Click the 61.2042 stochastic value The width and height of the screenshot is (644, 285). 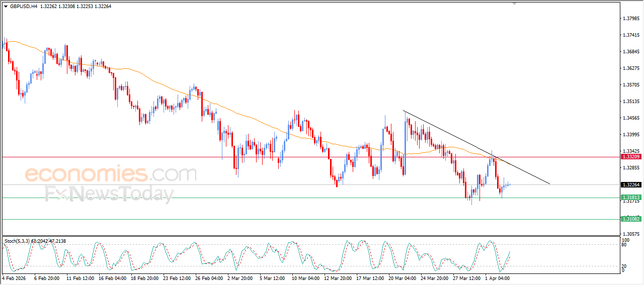[39, 241]
